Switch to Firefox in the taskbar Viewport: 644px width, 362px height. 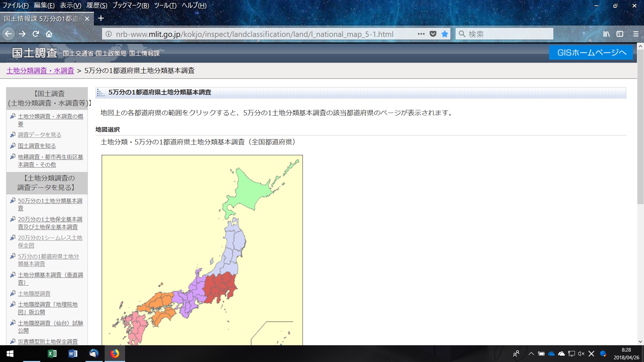[x=115, y=354]
